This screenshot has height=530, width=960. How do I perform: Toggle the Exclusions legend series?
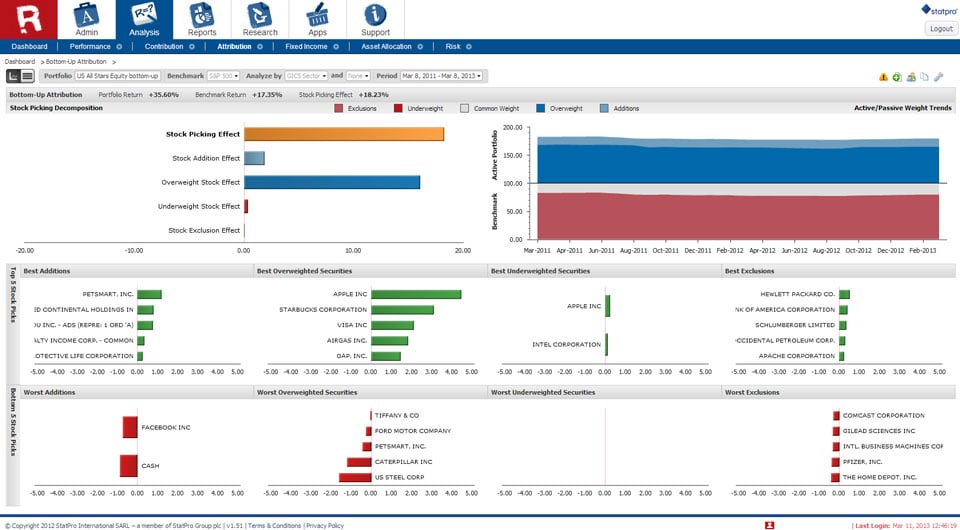click(x=340, y=108)
